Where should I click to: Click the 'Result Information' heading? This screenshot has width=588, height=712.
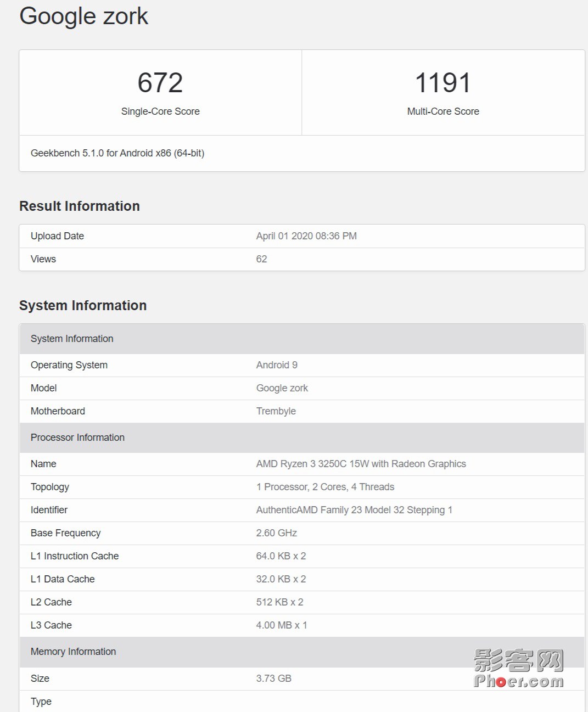click(x=80, y=206)
